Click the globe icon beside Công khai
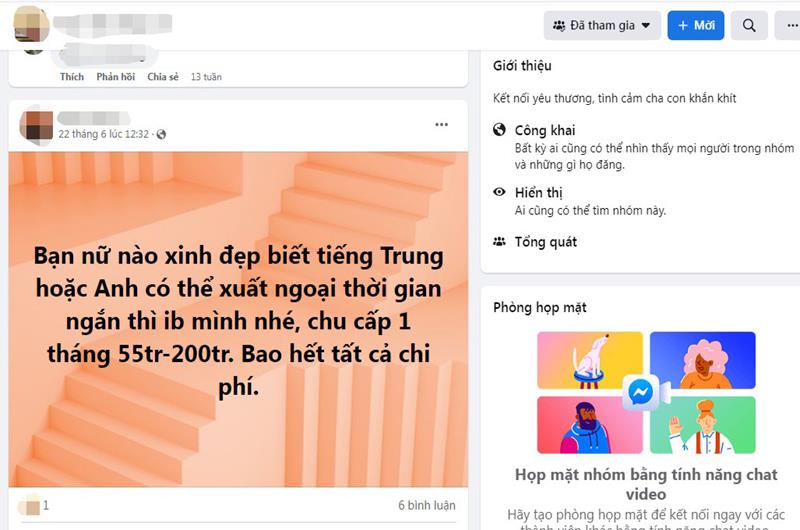 [499, 130]
